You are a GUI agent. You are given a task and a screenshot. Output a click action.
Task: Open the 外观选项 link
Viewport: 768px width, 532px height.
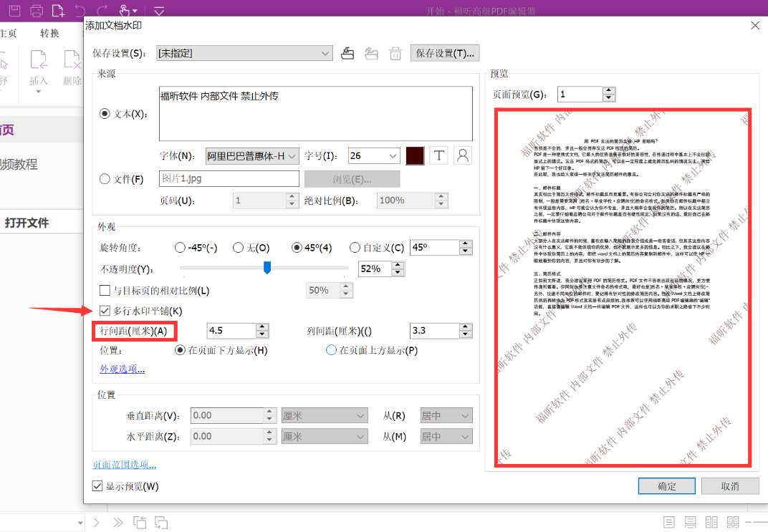click(x=123, y=369)
